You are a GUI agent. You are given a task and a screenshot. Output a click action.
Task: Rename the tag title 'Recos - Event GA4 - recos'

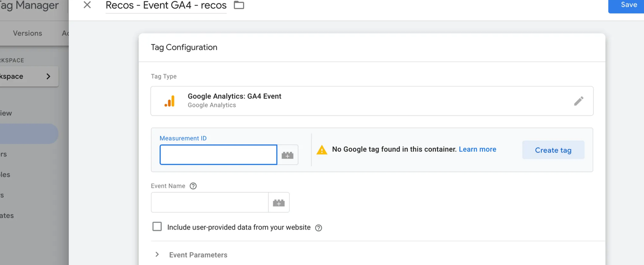(x=166, y=5)
